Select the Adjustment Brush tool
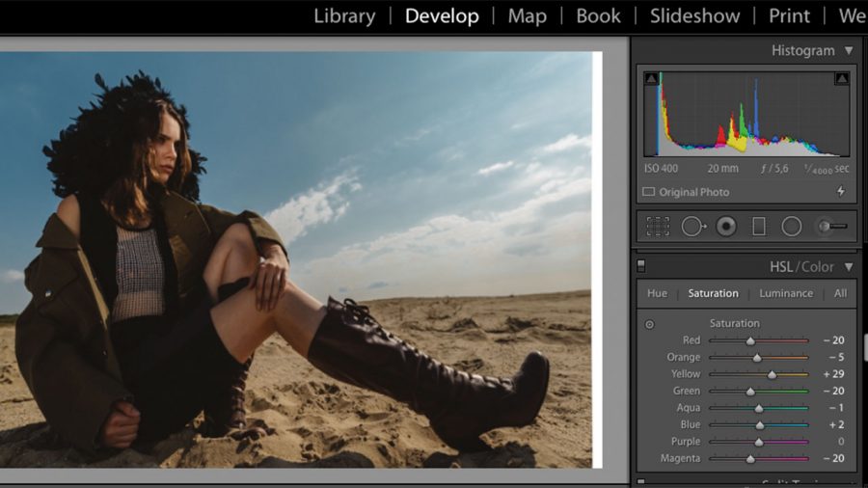This screenshot has width=868, height=488. coord(831,227)
